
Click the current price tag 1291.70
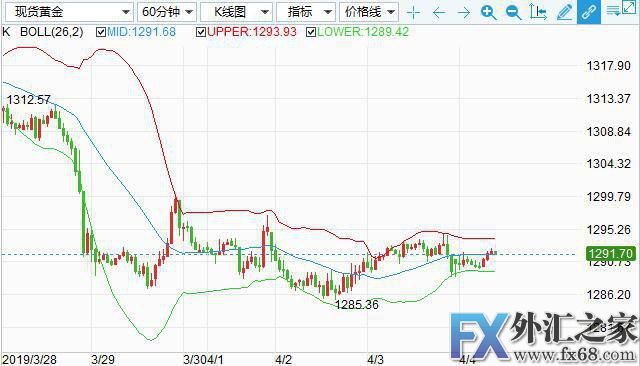[x=611, y=253]
